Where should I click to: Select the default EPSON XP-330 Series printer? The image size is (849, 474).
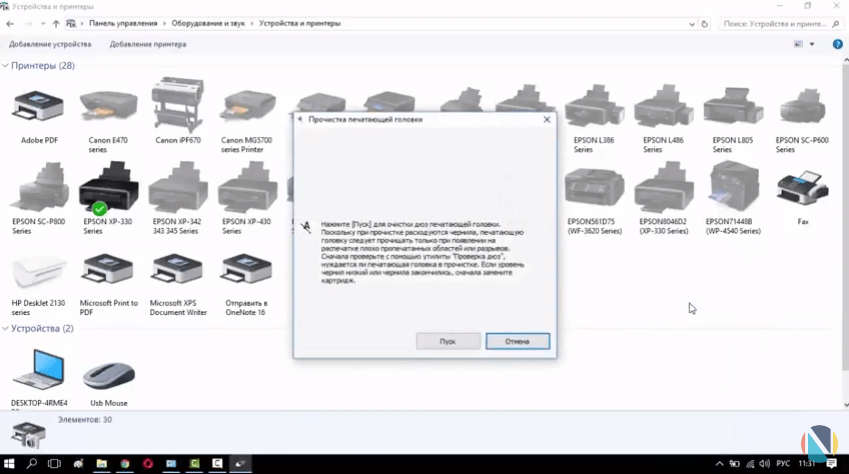(108, 187)
